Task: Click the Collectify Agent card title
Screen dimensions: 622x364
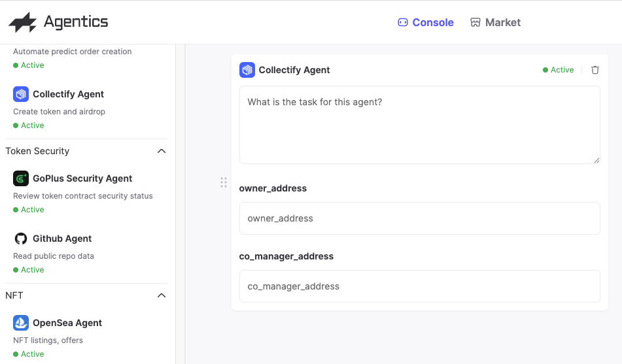Action: point(294,70)
